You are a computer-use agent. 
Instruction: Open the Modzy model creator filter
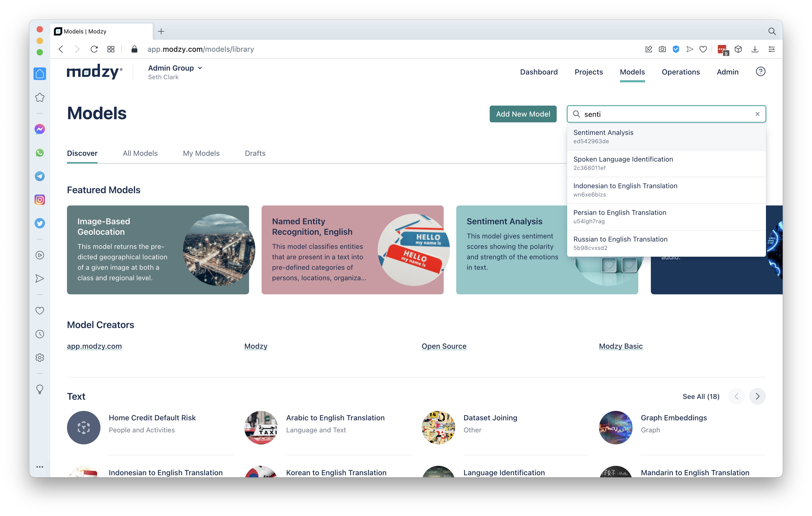(x=256, y=346)
